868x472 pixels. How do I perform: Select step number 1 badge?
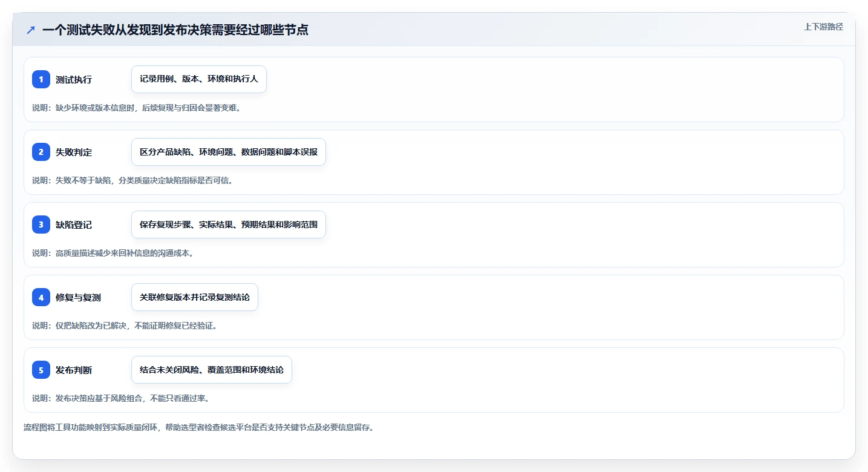tap(41, 79)
